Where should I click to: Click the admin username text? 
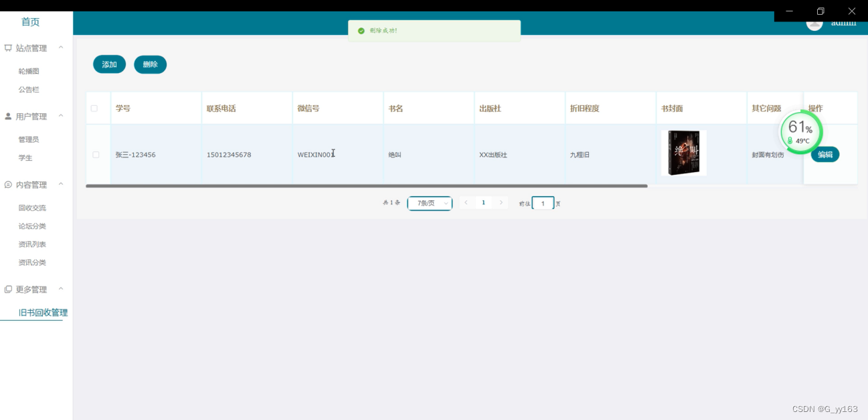click(x=843, y=23)
